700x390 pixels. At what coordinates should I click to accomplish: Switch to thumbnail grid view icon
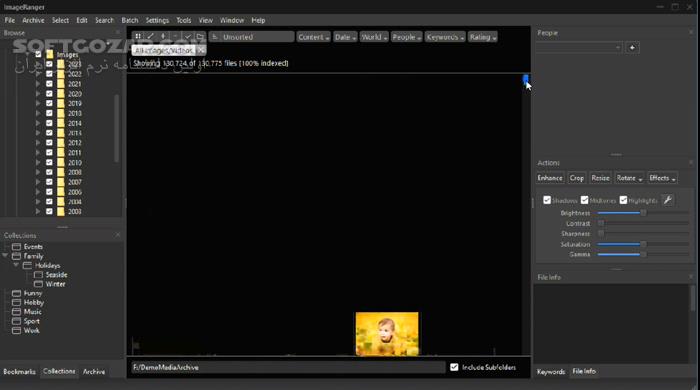tap(138, 37)
